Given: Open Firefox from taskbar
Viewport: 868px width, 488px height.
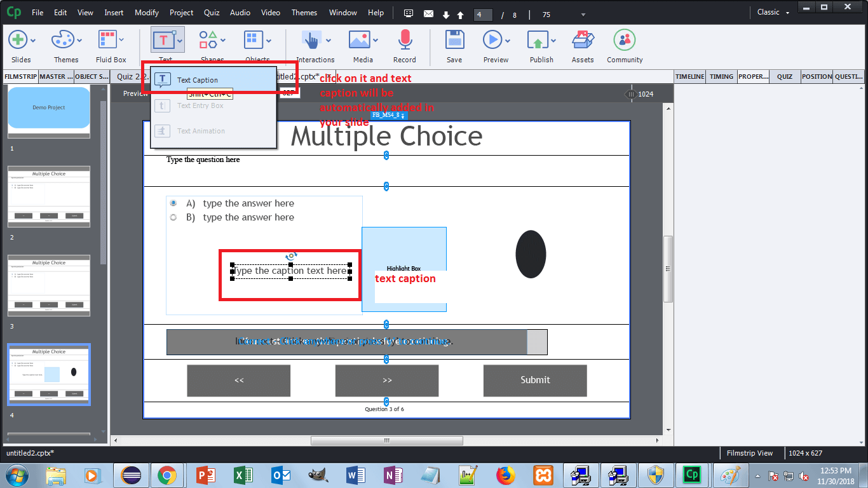Looking at the screenshot, I should coord(505,475).
